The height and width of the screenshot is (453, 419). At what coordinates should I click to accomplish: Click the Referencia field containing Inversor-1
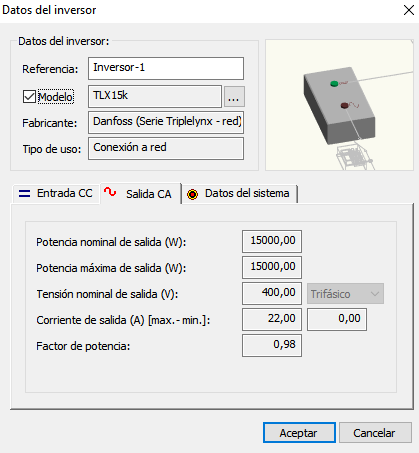(166, 68)
